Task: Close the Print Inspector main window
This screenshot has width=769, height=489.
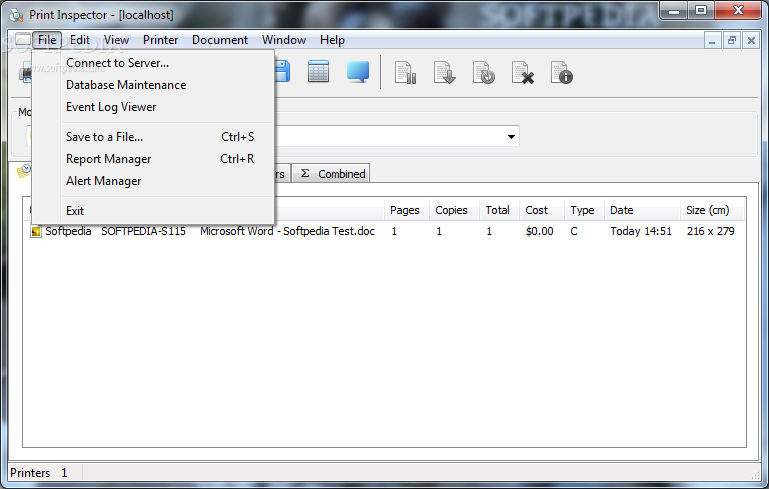Action: (x=739, y=11)
